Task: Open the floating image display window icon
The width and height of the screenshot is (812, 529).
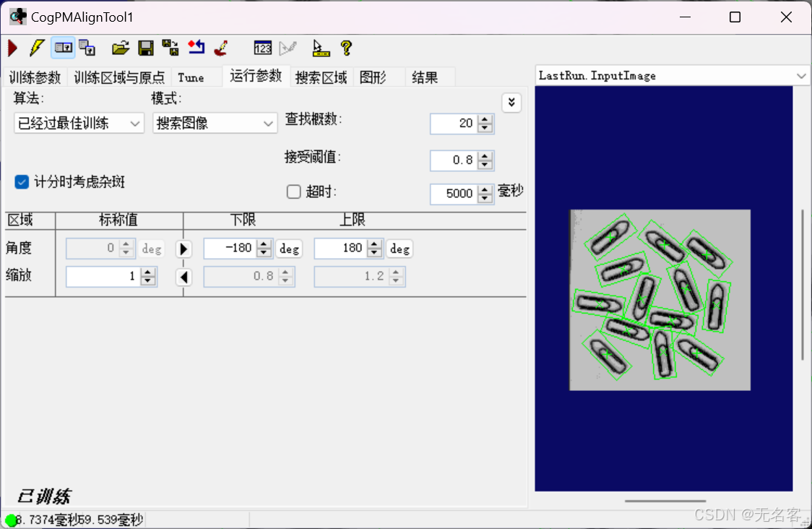Action: 87,48
